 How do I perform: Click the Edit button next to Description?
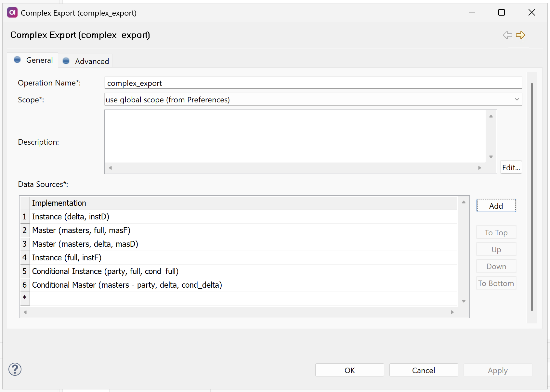[x=511, y=167]
